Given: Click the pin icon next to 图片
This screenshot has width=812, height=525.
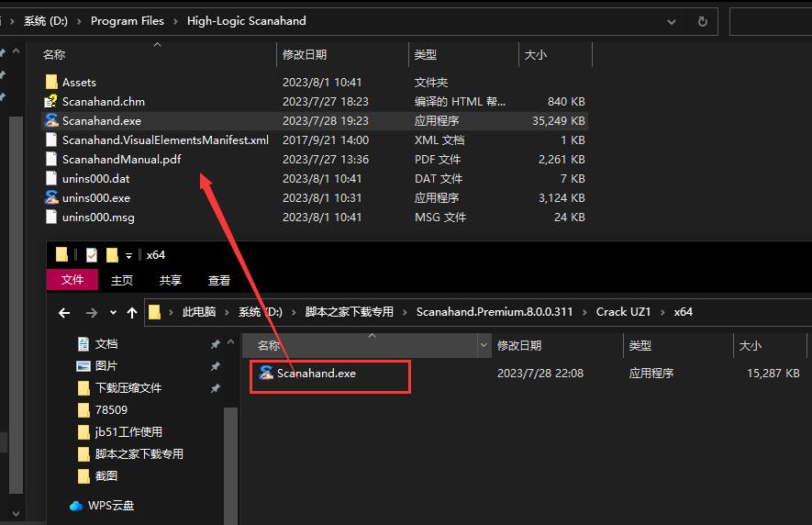Looking at the screenshot, I should click(x=216, y=366).
